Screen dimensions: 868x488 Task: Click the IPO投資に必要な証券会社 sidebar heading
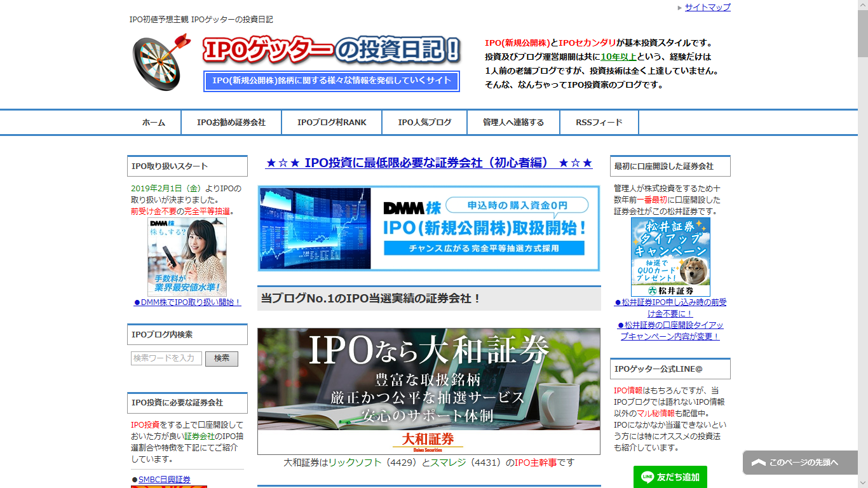[x=187, y=402]
